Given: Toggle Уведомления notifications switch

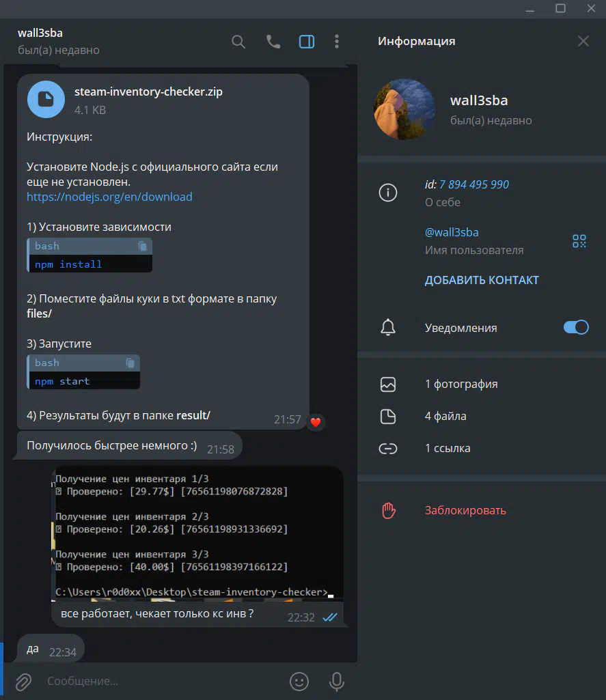Looking at the screenshot, I should click(x=576, y=327).
